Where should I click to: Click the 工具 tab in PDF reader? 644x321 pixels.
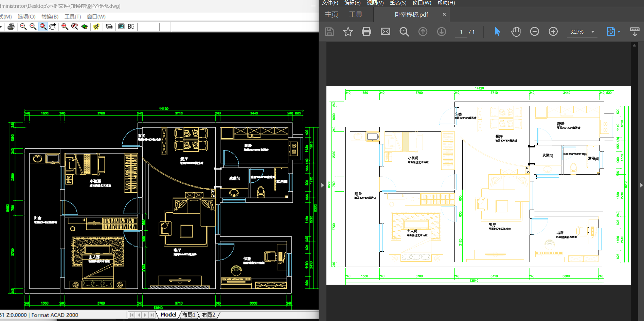point(355,15)
